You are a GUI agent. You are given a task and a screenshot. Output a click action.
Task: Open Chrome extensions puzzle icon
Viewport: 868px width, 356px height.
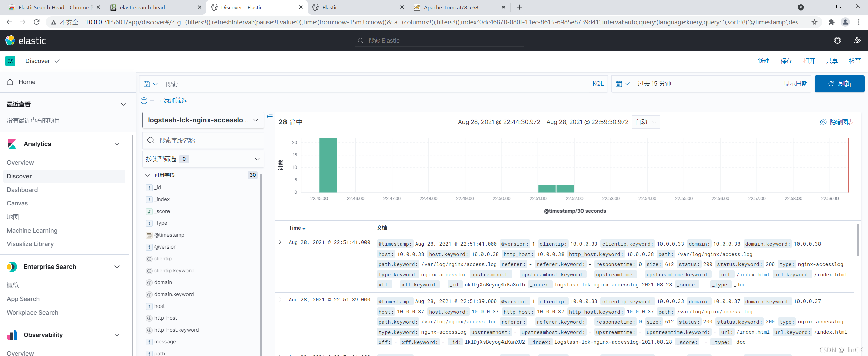(x=831, y=22)
